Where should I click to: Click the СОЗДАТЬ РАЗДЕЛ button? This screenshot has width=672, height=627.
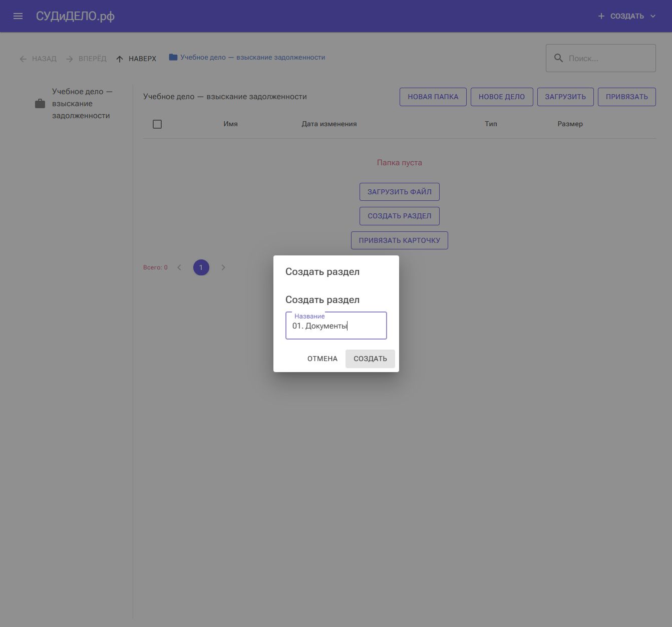(400, 216)
